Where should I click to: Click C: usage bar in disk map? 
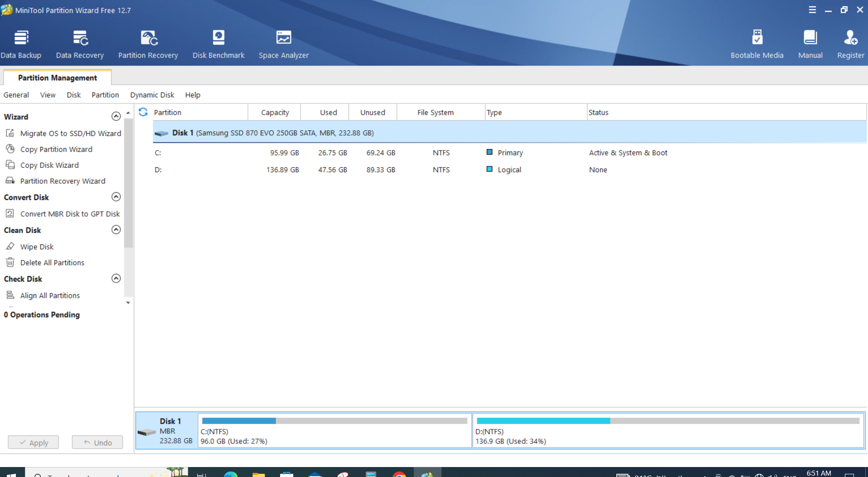pyautogui.click(x=335, y=421)
